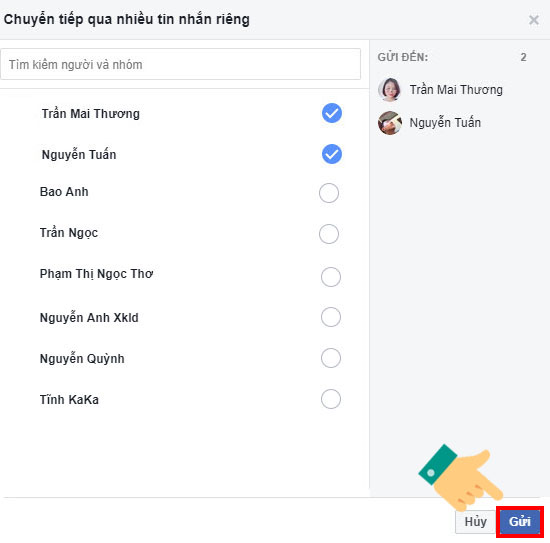
Task: Click the Phạm Thị Ngọc Thơ contact name
Action: coord(96,274)
